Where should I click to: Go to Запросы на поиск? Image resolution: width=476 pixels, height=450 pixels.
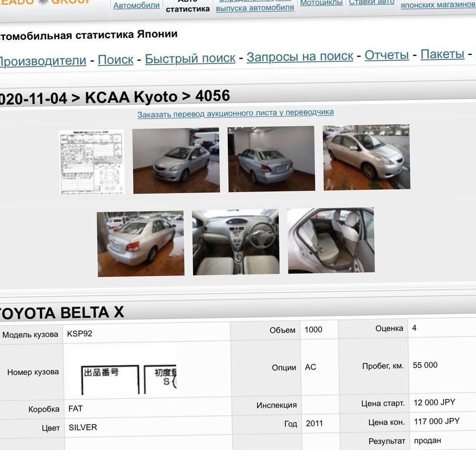pos(300,56)
